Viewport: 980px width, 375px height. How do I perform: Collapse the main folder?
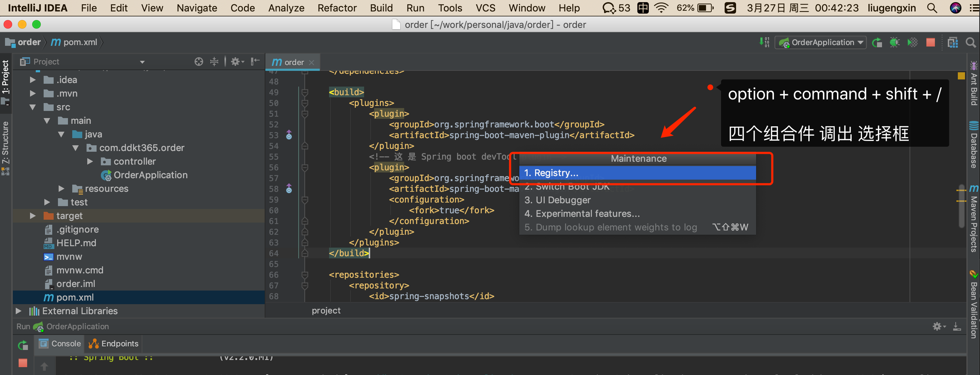[47, 121]
